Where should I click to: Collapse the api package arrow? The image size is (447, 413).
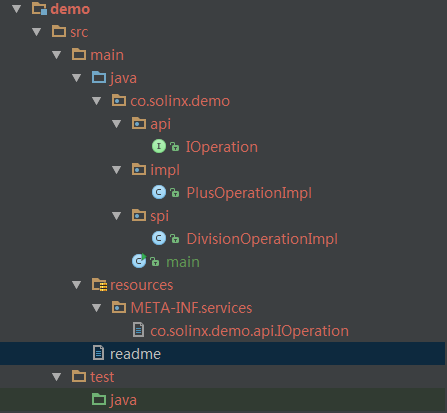point(116,124)
